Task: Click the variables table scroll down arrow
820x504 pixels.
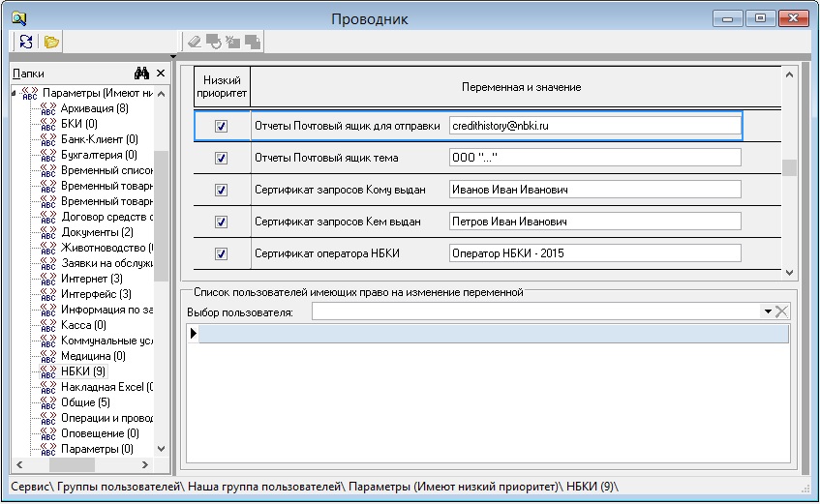Action: [790, 273]
